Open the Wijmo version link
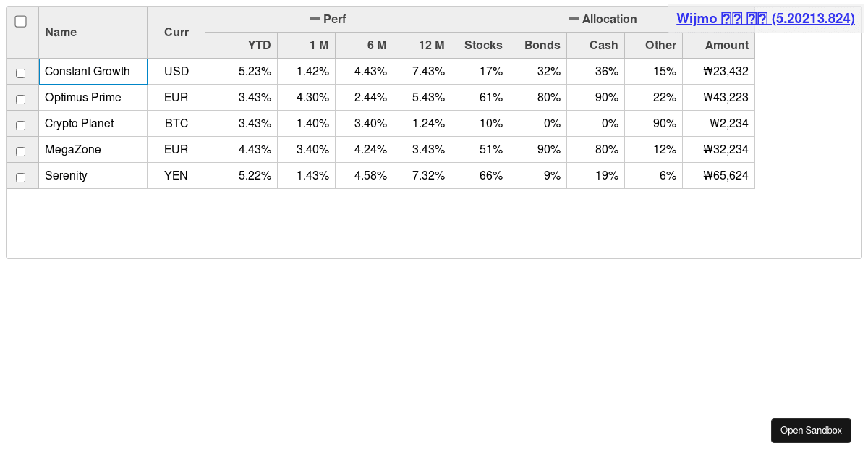This screenshot has height=456, width=868. click(x=765, y=19)
